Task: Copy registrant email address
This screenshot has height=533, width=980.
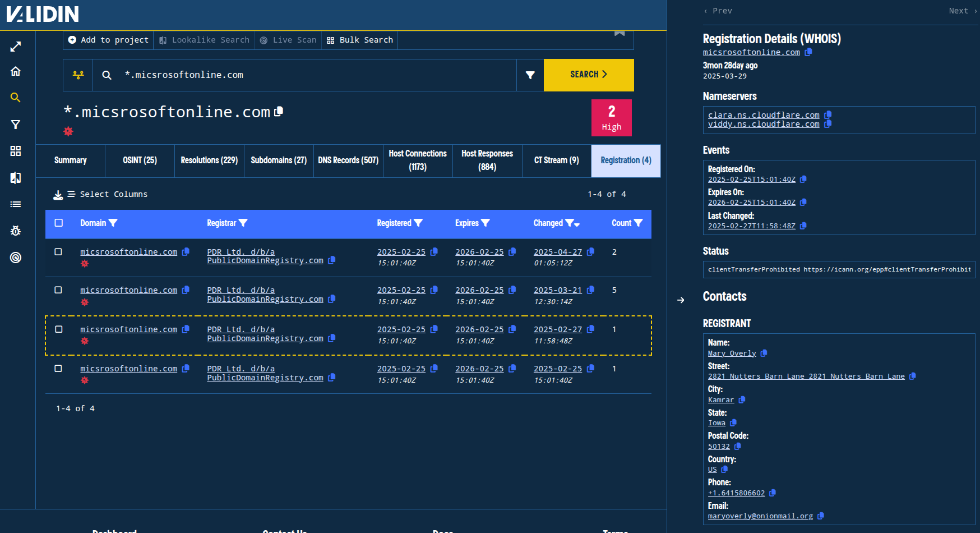Action: (x=821, y=516)
